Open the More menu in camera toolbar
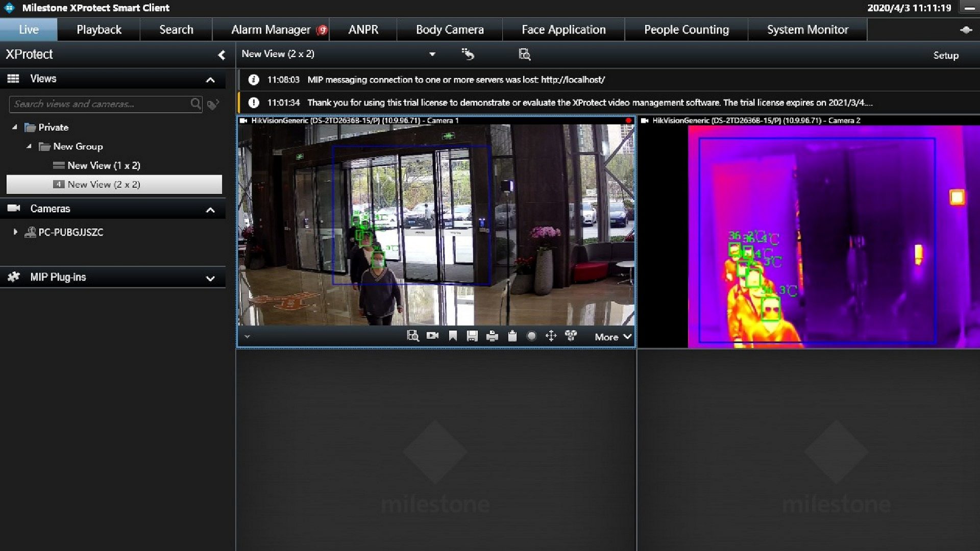This screenshot has width=980, height=551. click(612, 337)
